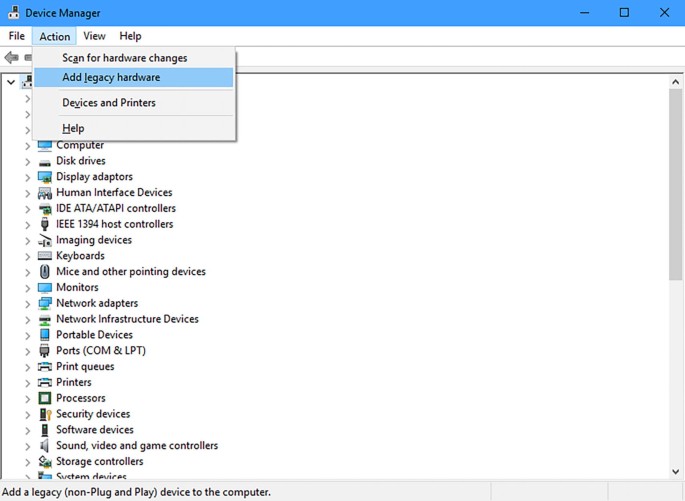Select Add legacy hardware menu entry
Viewport: 685px width, 501px height.
click(x=111, y=77)
